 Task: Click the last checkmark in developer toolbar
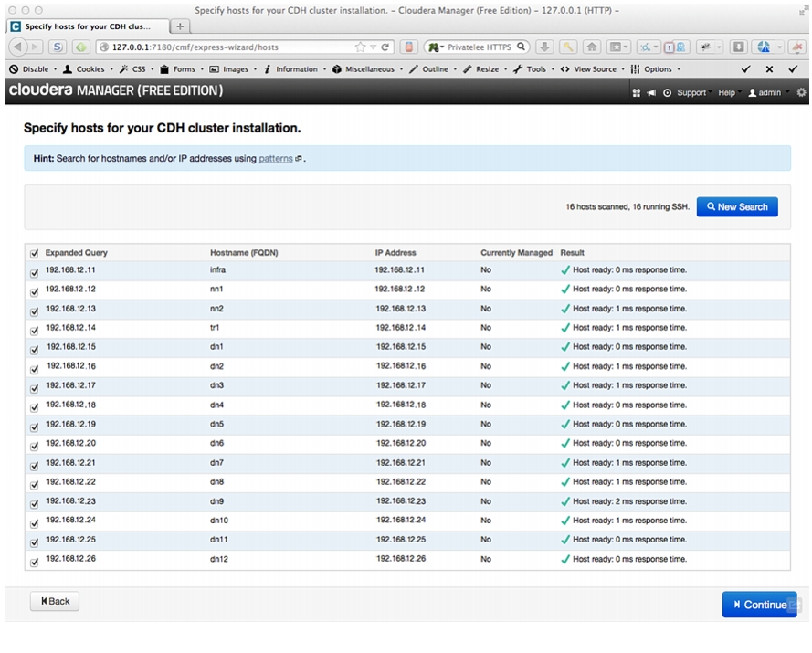pos(793,68)
